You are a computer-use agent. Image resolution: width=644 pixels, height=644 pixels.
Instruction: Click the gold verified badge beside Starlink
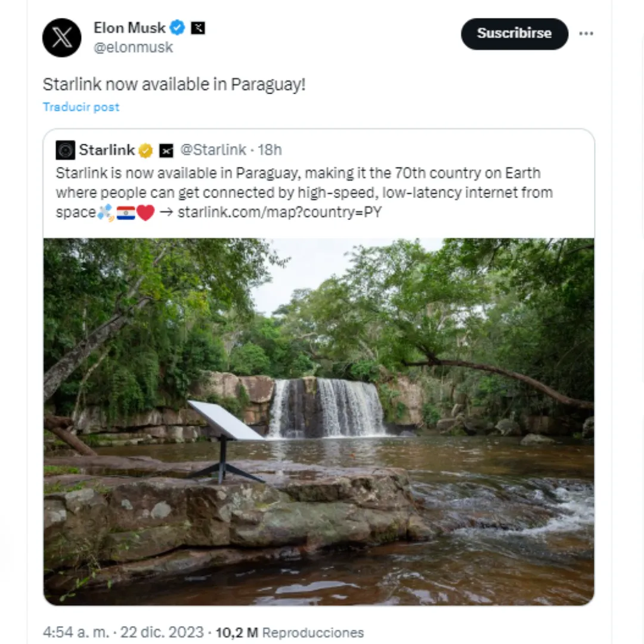(145, 151)
